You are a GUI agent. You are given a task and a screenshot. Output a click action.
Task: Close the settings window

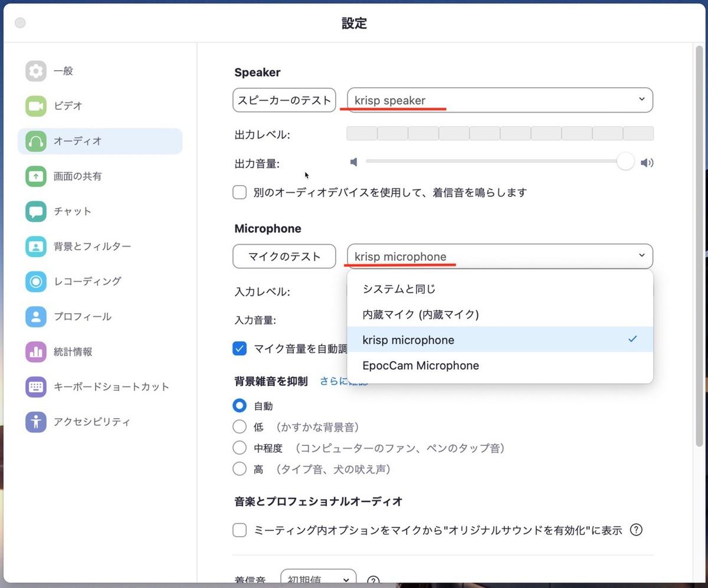[20, 23]
